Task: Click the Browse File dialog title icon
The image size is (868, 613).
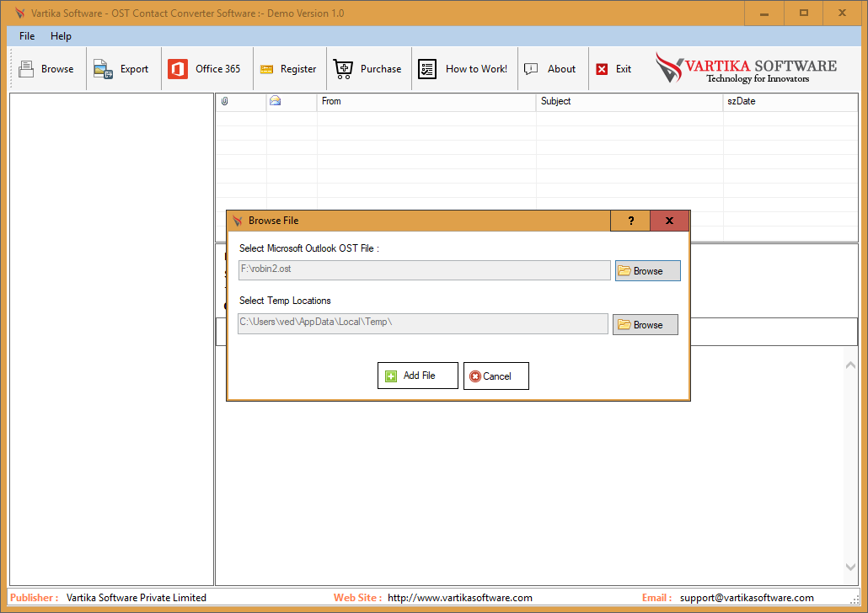Action: coord(238,221)
